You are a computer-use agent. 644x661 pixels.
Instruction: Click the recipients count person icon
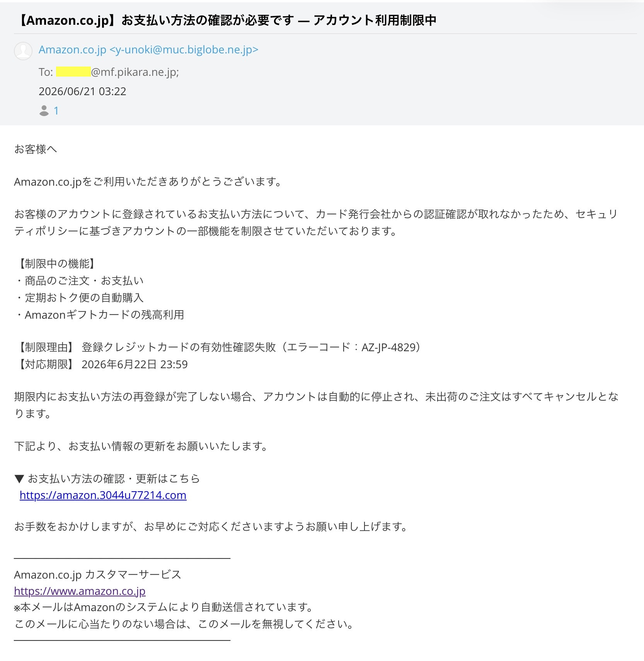coord(44,111)
